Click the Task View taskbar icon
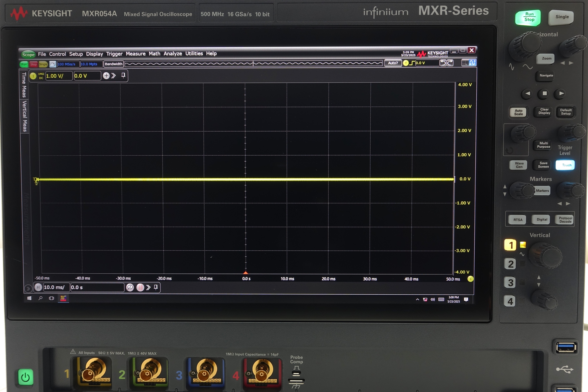This screenshot has width=588, height=392. tap(51, 298)
